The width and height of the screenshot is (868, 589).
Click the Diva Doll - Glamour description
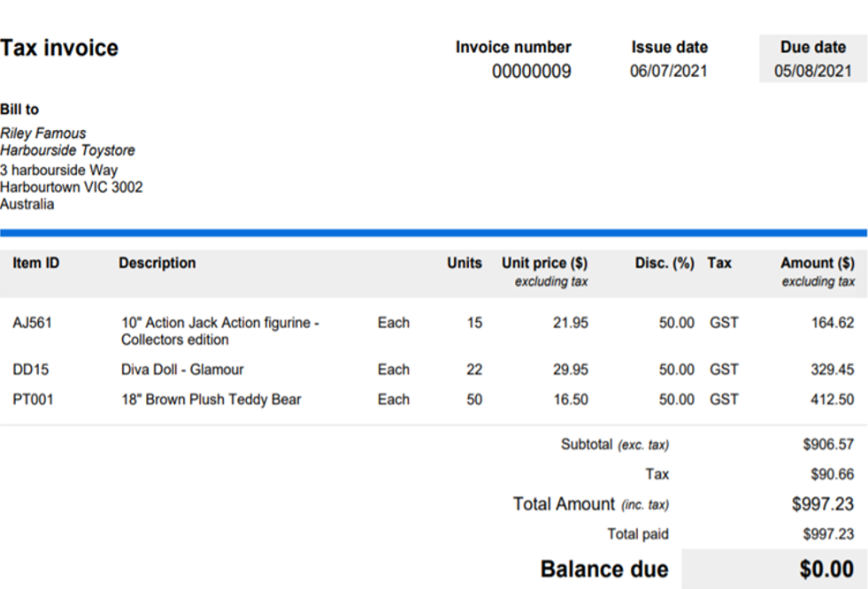(x=182, y=370)
